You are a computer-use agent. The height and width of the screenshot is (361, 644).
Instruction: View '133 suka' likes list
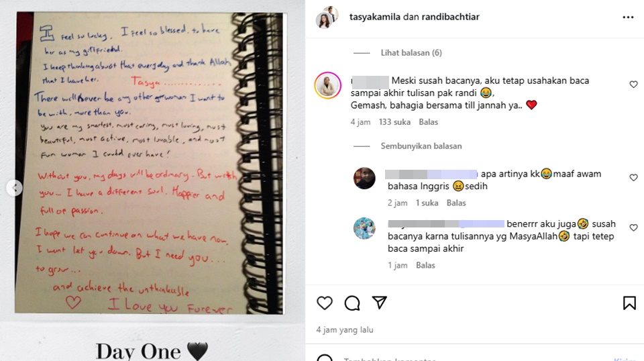(x=394, y=122)
